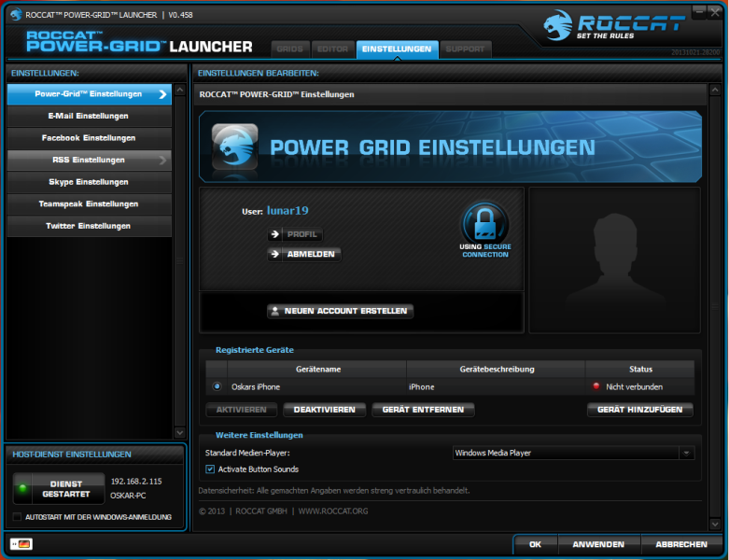Screen dimensions: 729x560
Task: Click the Abmelden button
Action: coord(304,254)
